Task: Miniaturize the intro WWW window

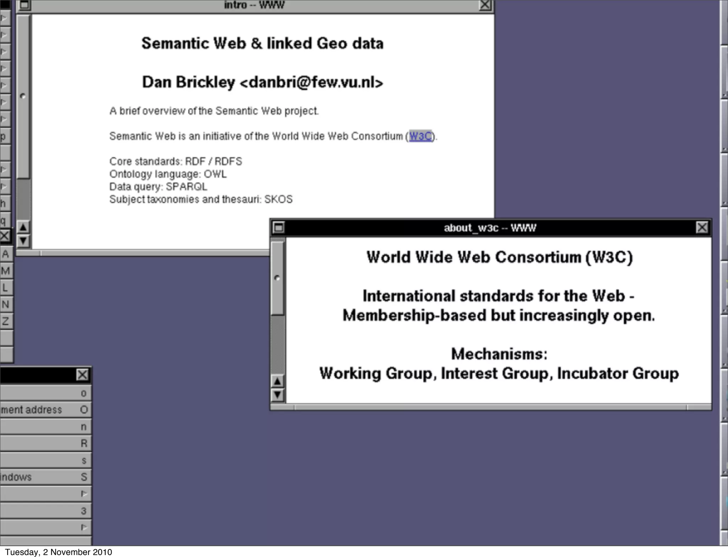Action: [x=25, y=5]
